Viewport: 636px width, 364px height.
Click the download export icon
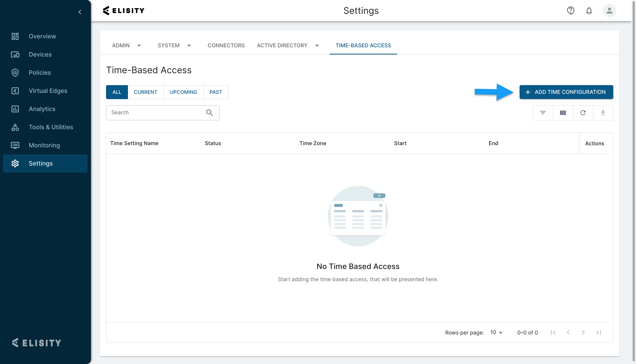coord(603,113)
